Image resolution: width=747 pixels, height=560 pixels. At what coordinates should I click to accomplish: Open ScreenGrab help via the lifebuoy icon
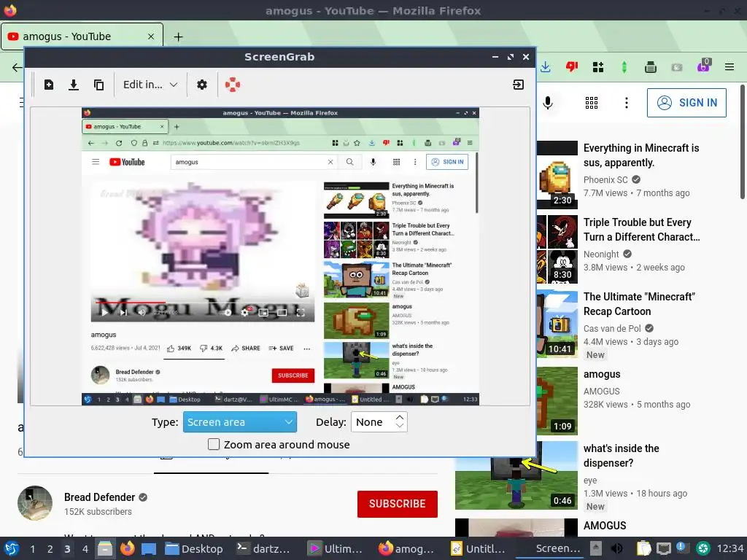pyautogui.click(x=233, y=85)
